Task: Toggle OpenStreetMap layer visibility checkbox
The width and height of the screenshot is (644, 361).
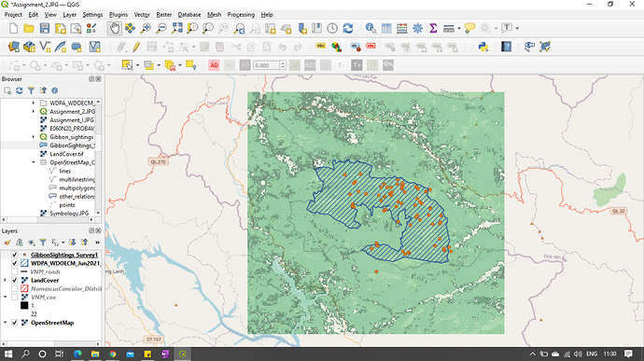Action: (x=15, y=323)
